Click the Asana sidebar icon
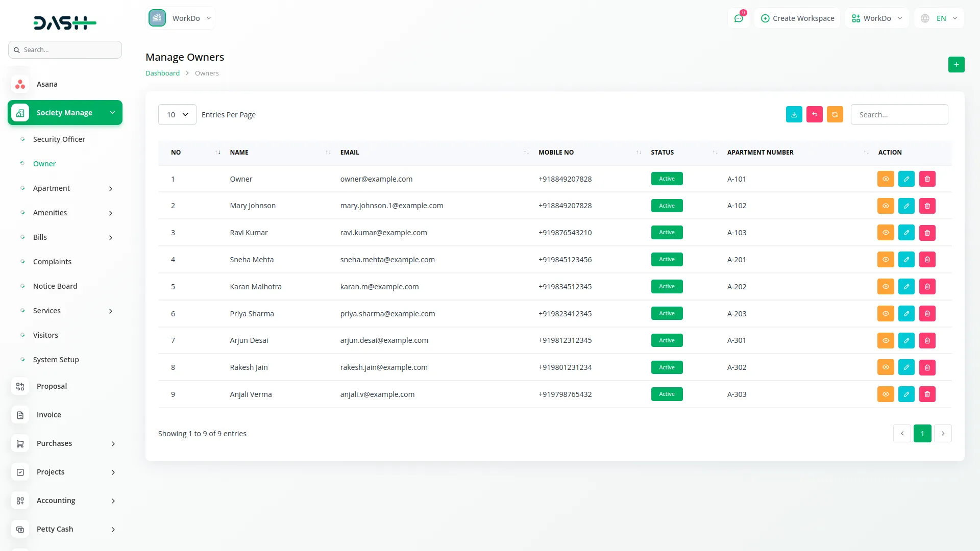This screenshot has height=551, width=980. 20,84
